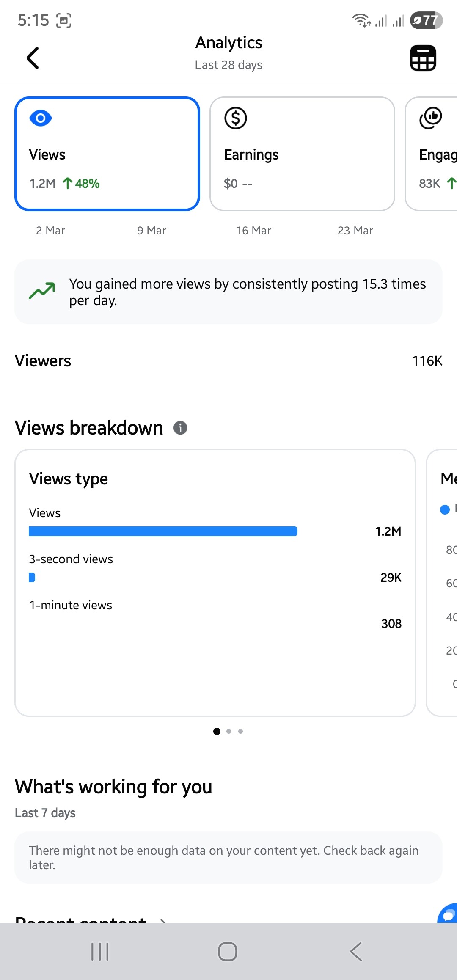457x980 pixels.
Task: Tap the Engagement thumbs-up icon
Action: coord(431,118)
